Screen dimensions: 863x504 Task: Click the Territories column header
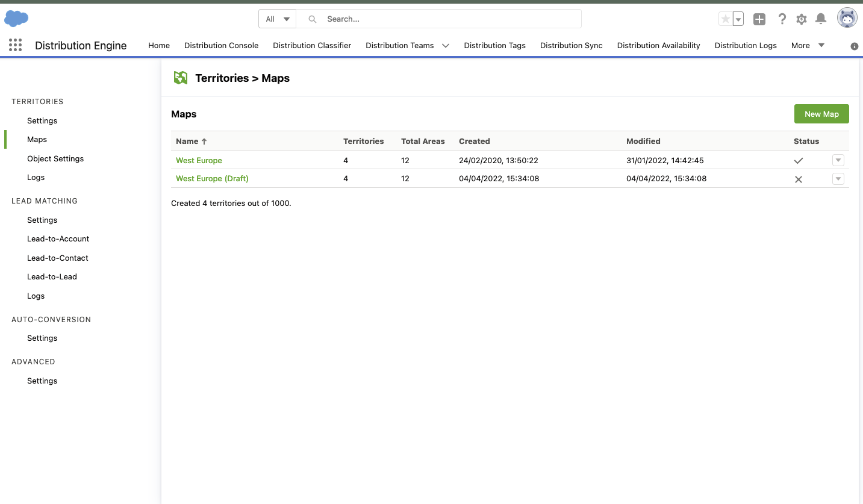coord(363,142)
